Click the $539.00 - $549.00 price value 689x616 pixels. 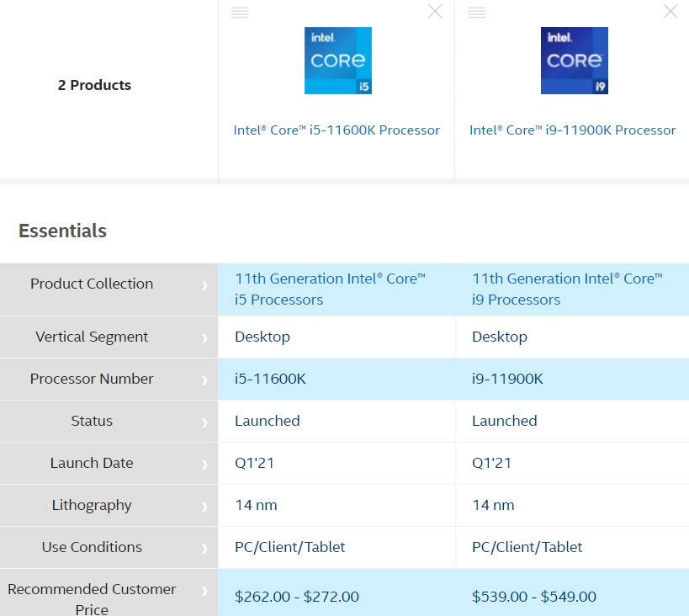534,597
